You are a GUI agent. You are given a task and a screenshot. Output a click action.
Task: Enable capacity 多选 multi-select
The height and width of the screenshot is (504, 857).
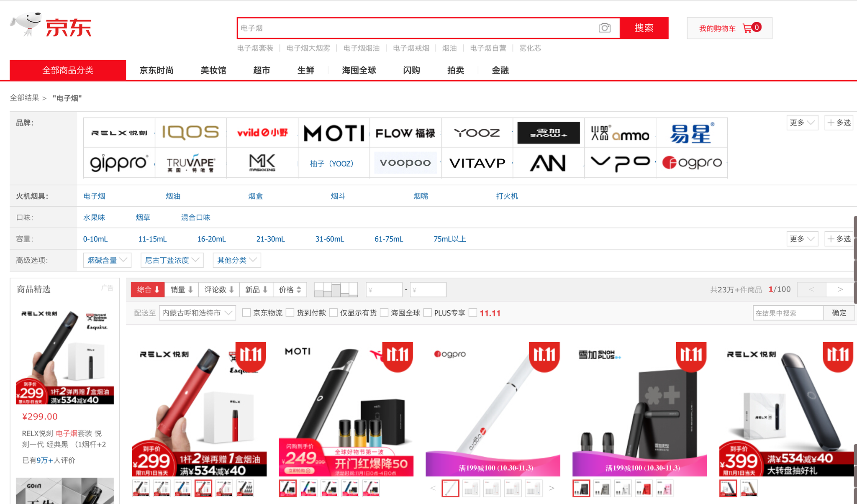pos(839,239)
